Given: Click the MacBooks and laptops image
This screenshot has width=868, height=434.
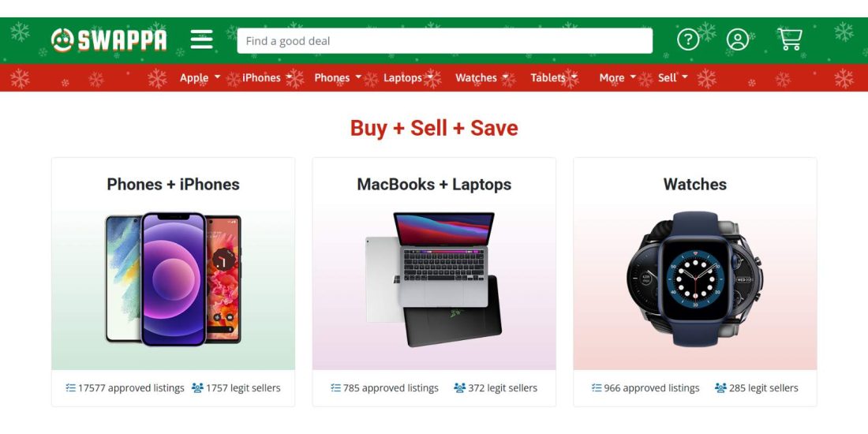Looking at the screenshot, I should [434, 280].
